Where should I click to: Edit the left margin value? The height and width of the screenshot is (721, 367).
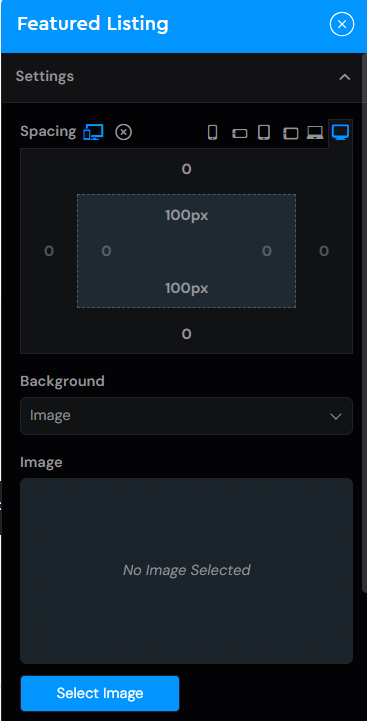coord(49,251)
